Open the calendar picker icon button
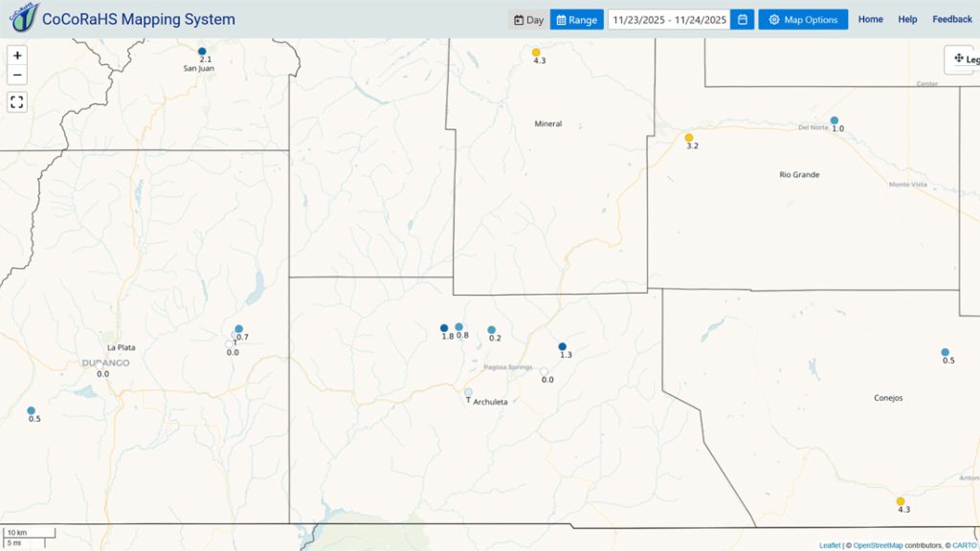Image resolution: width=980 pixels, height=551 pixels. [x=742, y=19]
